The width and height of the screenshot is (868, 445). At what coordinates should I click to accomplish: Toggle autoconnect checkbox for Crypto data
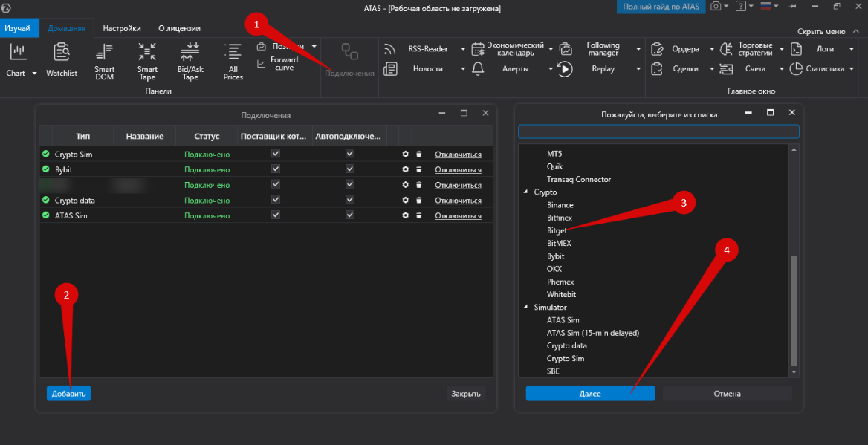350,199
